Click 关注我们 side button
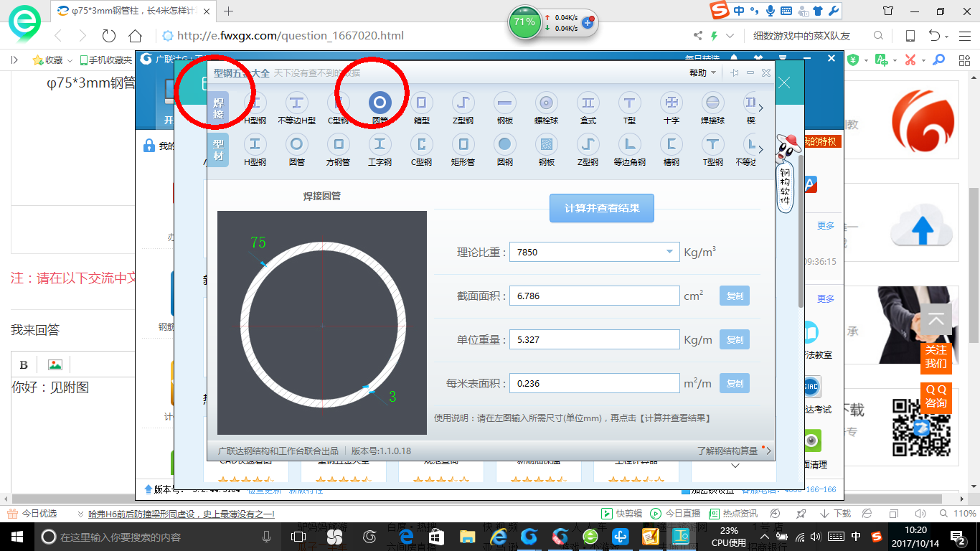 tap(936, 357)
